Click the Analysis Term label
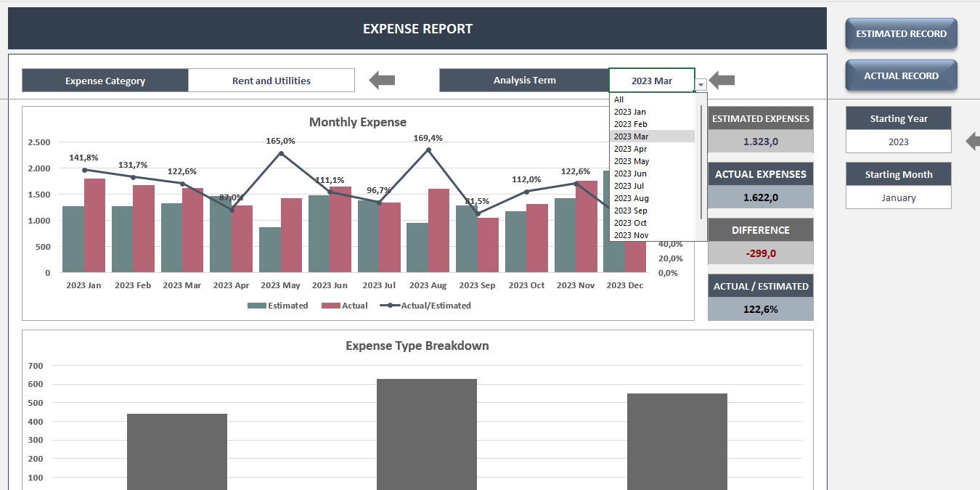This screenshot has height=490, width=980. point(524,81)
